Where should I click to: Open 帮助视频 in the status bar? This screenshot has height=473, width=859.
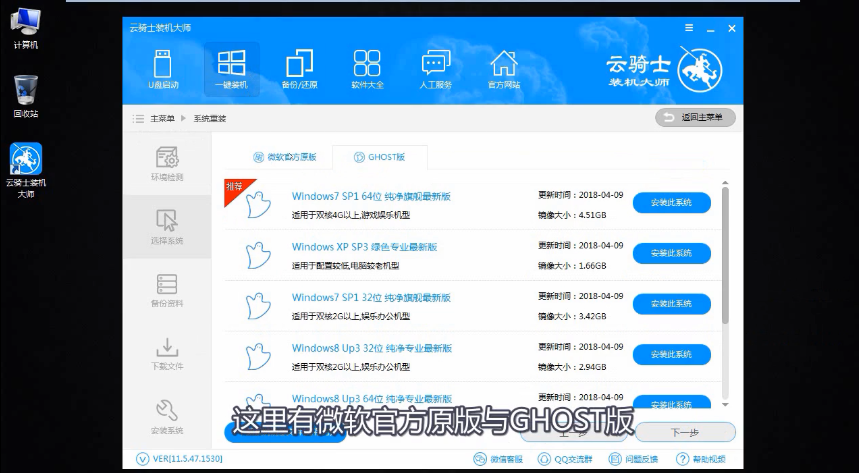point(701,459)
